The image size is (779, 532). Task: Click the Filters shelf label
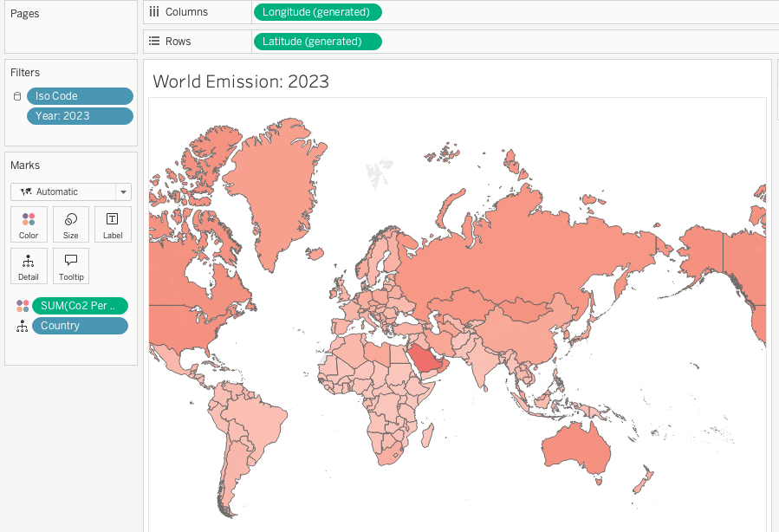tap(25, 73)
